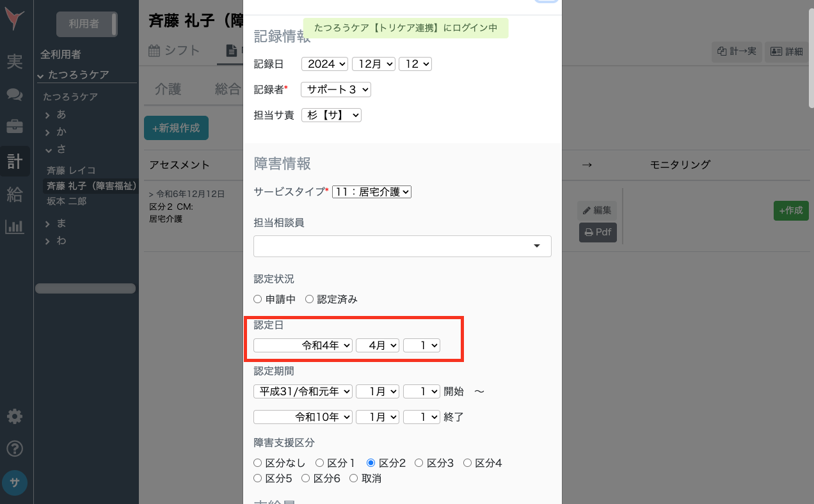Click the Pdf button
Viewport: 814px width, 504px height.
[x=598, y=232]
